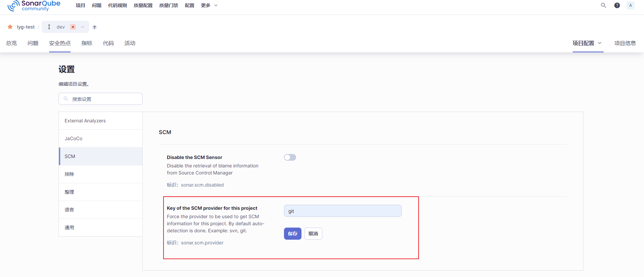The image size is (644, 277).
Task: Toggle Disable the SCM Sensor switch
Action: [x=290, y=157]
